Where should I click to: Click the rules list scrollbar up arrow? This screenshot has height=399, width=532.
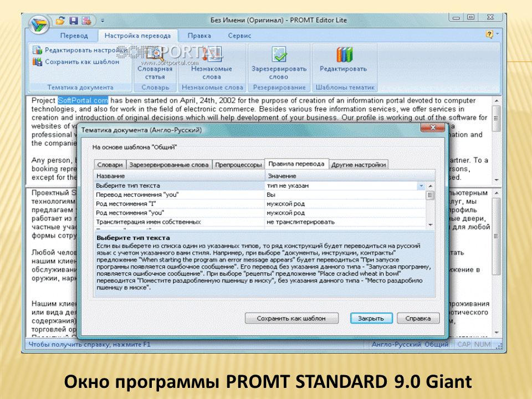(430, 186)
